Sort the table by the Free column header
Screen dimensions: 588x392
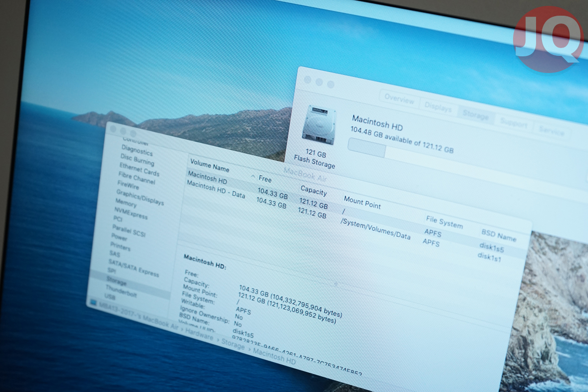(265, 179)
